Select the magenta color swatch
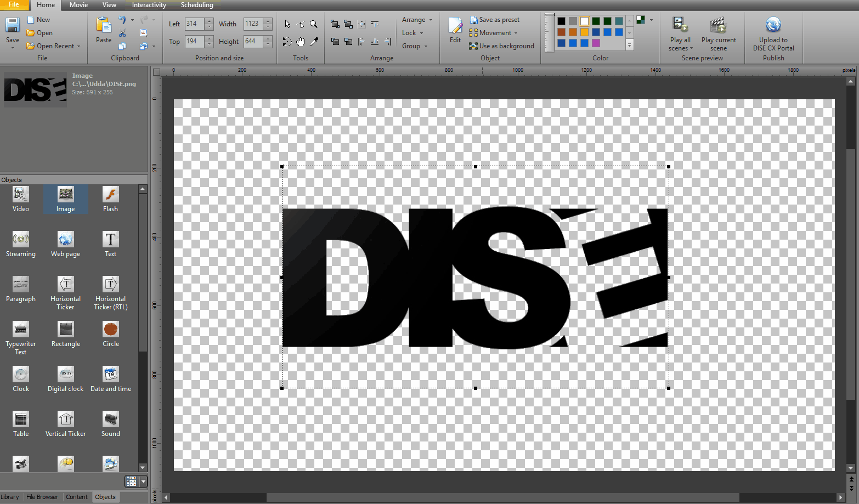The height and width of the screenshot is (504, 859). (x=596, y=43)
